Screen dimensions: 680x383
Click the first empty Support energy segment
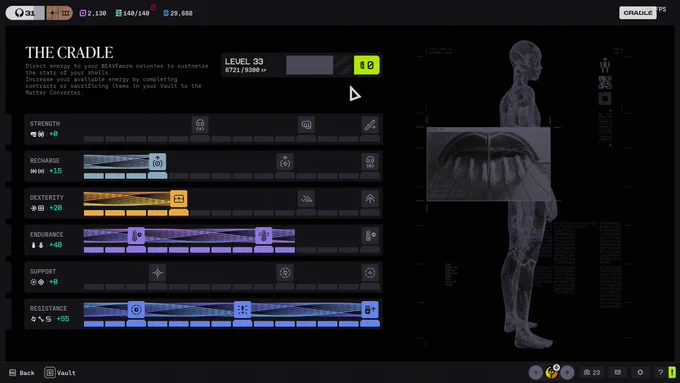tap(94, 287)
